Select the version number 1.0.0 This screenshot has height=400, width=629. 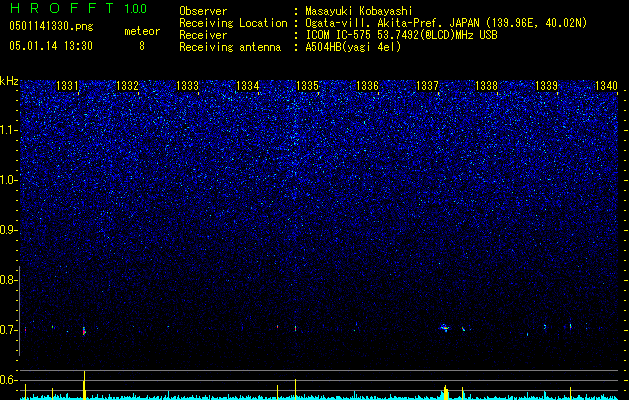coord(135,9)
